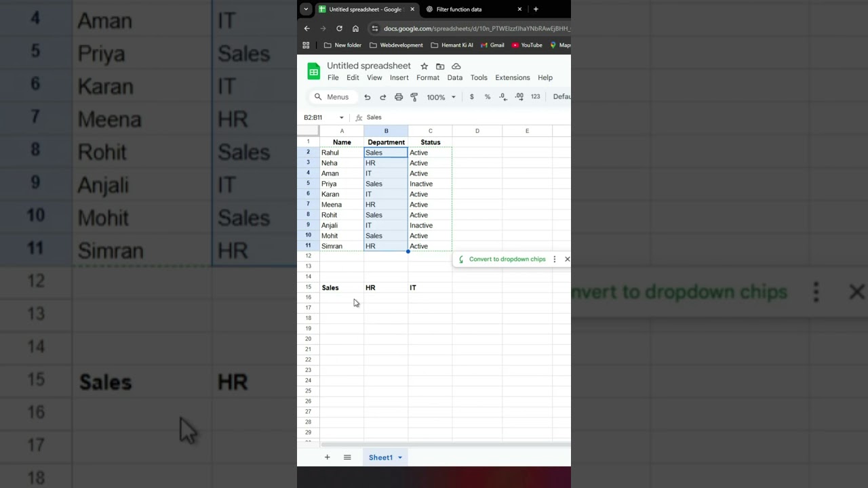
Task: Select the bold IT cell in row 15
Action: click(x=430, y=287)
